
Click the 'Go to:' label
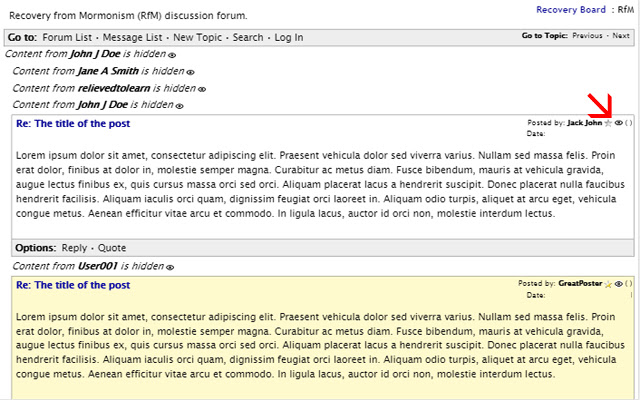pyautogui.click(x=22, y=38)
